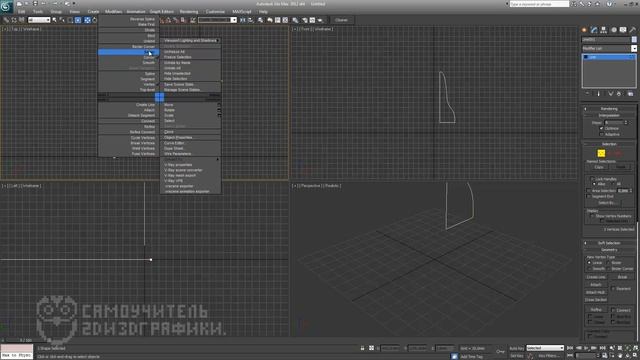Choose highlighted Bezier in quad menu
The image size is (640, 360).
tap(129, 52)
